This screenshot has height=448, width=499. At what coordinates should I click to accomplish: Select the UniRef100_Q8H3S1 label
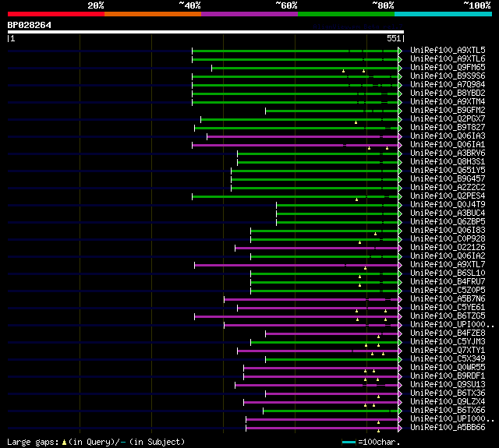coord(448,162)
